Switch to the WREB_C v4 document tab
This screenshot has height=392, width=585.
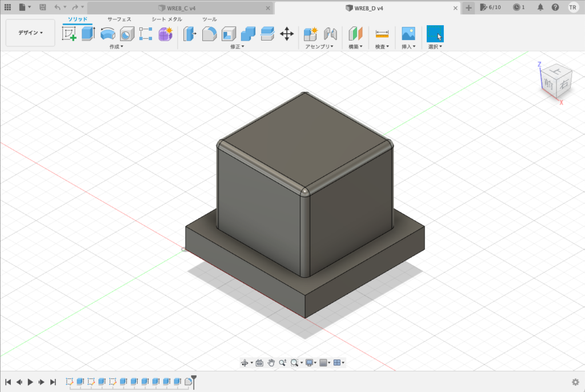click(181, 7)
